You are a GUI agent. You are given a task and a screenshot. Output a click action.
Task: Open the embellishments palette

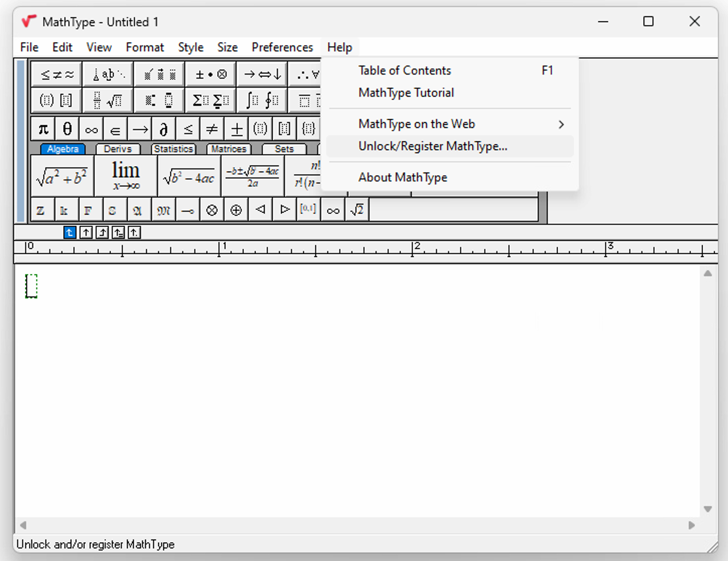(159, 74)
